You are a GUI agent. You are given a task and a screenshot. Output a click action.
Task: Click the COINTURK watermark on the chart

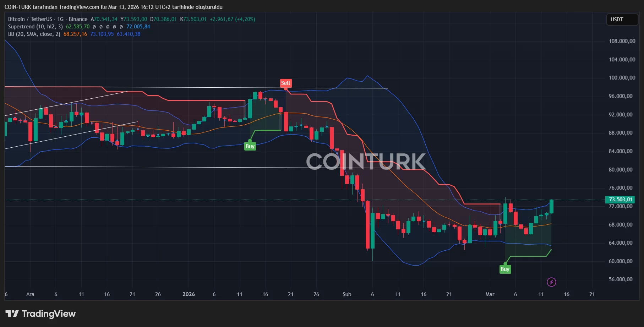point(366,162)
